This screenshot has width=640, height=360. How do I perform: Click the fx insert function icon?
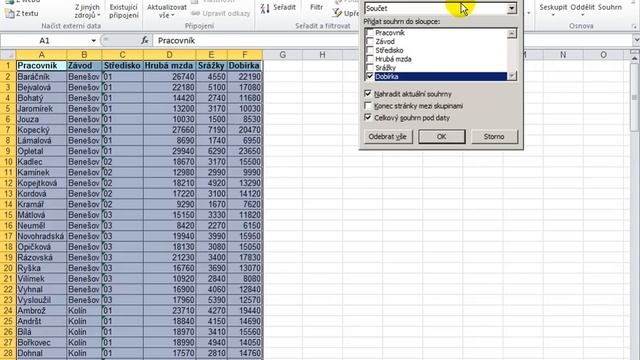(144, 40)
